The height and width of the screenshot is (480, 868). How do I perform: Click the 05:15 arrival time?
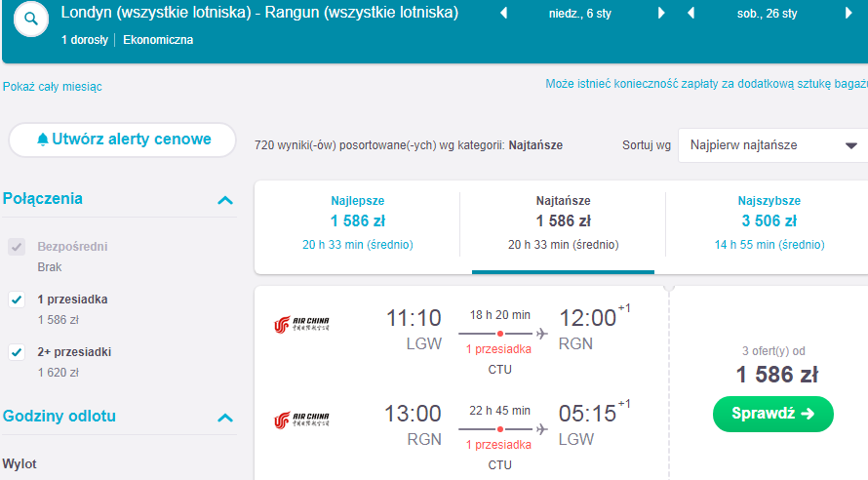tap(587, 414)
